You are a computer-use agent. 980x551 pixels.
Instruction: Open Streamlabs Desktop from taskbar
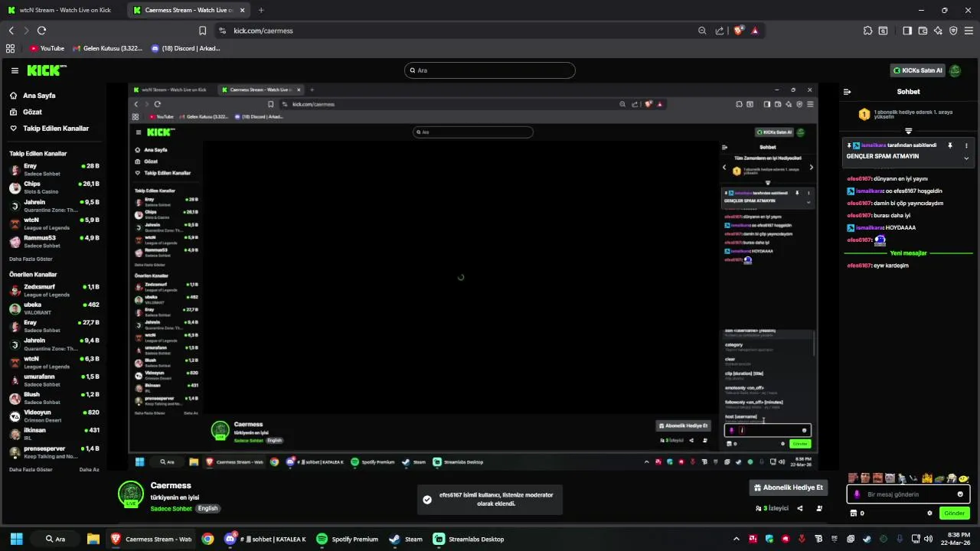469,539
